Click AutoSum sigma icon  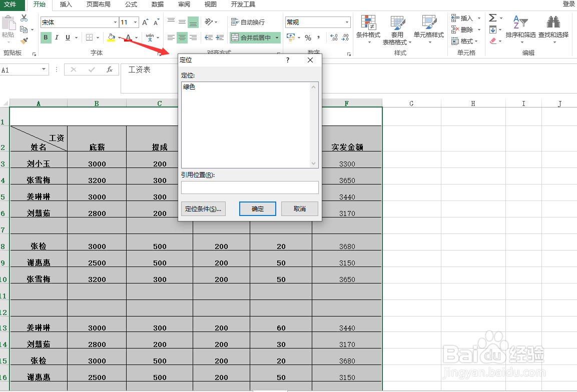pyautogui.click(x=493, y=18)
